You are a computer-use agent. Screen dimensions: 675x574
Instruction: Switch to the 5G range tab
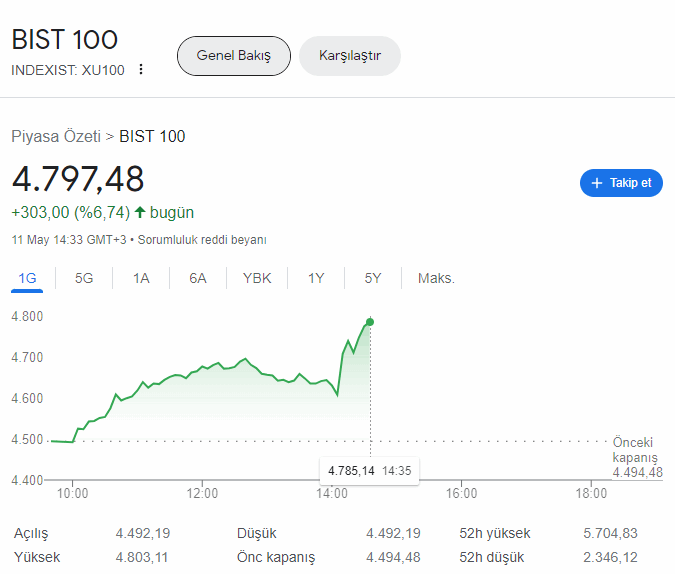click(x=84, y=278)
